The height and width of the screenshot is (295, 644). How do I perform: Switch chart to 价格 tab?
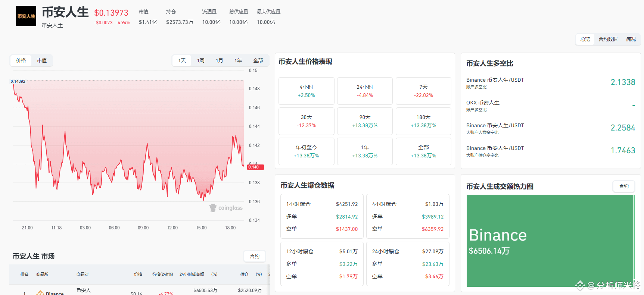point(21,60)
